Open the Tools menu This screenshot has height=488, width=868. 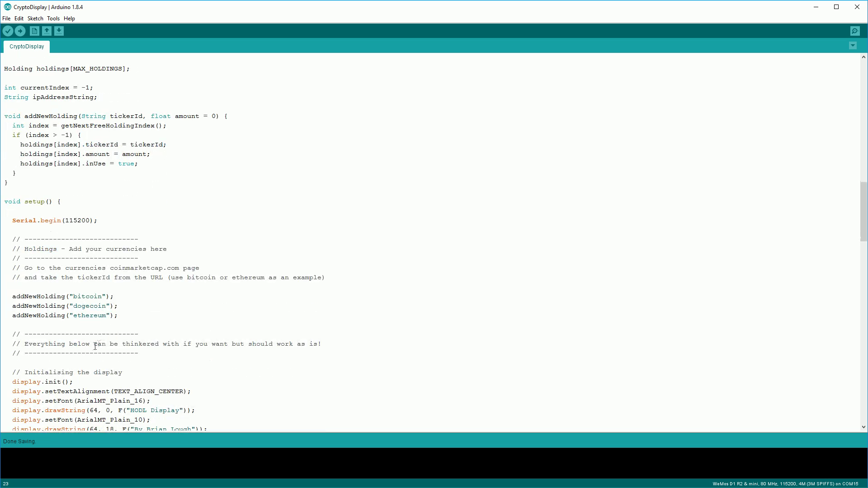(x=53, y=18)
